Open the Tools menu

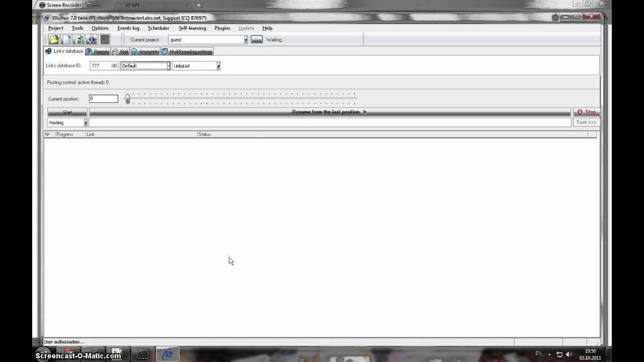click(77, 28)
